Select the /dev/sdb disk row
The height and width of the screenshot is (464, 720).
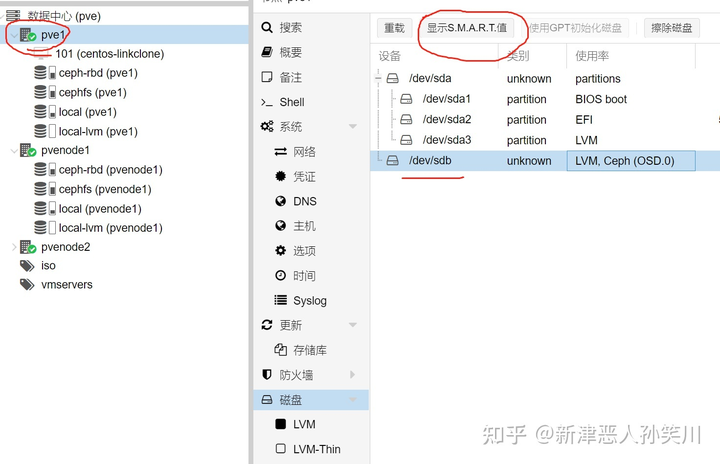(545, 161)
